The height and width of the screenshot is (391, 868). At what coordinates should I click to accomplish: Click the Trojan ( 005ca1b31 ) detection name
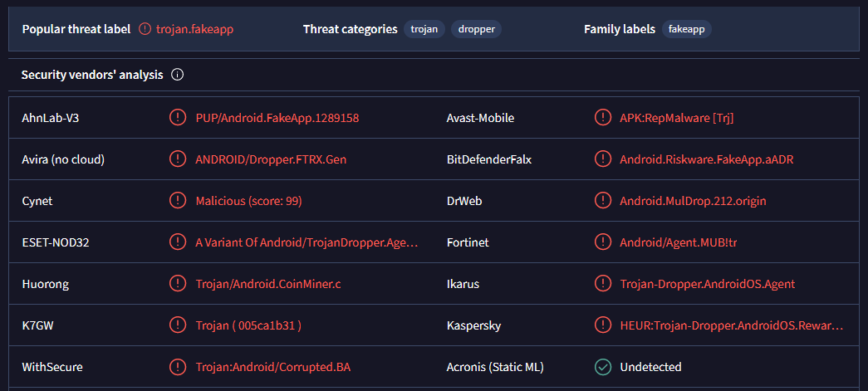(x=248, y=325)
